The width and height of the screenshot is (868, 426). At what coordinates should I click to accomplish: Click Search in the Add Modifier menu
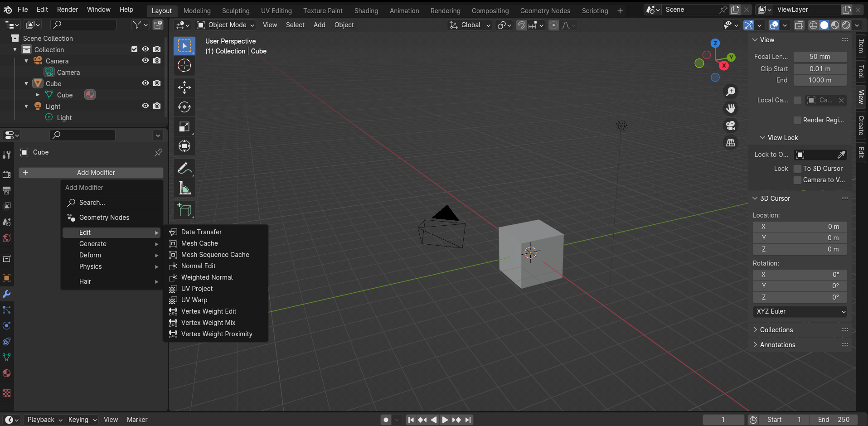tap(112, 203)
